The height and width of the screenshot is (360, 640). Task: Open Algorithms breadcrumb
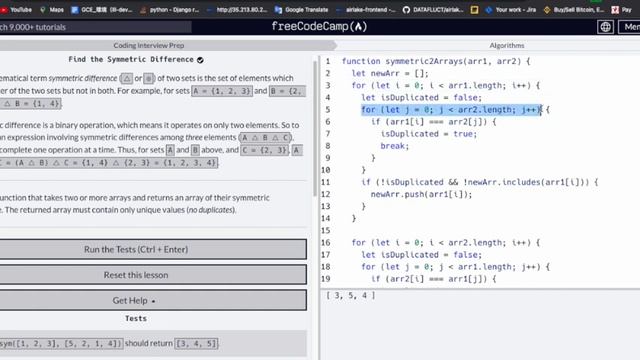[x=507, y=45]
